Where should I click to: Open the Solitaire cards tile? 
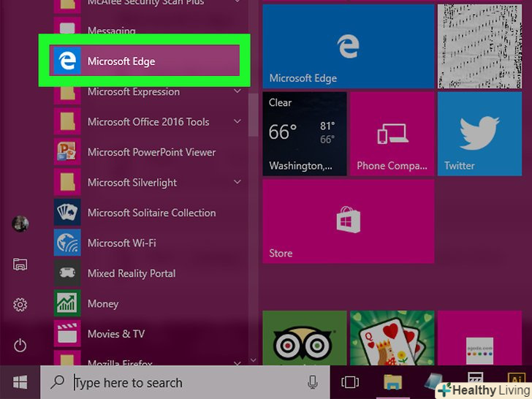[392, 338]
